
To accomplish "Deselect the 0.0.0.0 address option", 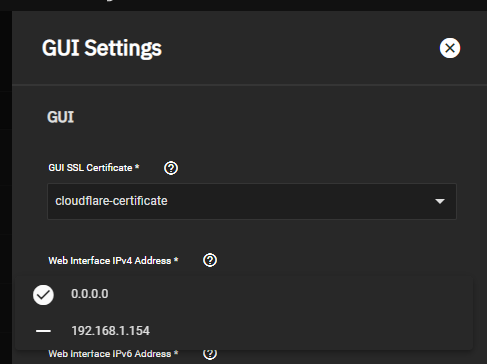I will 244,294.
